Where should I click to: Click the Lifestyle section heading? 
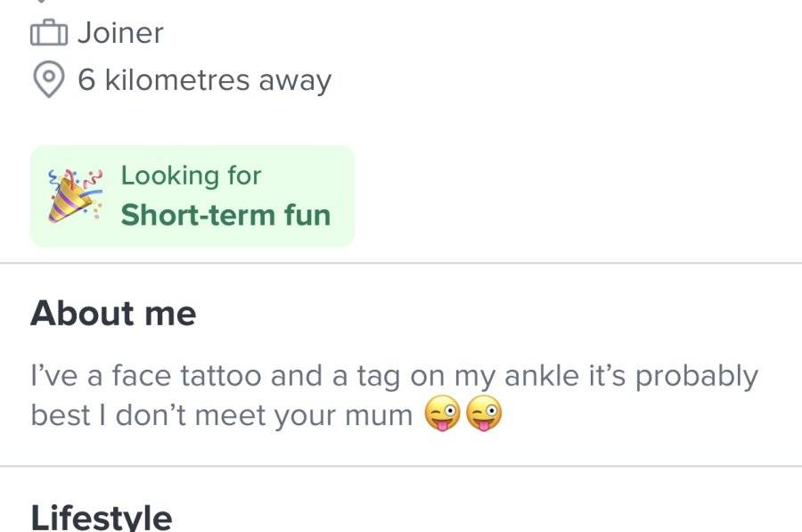coord(102,517)
